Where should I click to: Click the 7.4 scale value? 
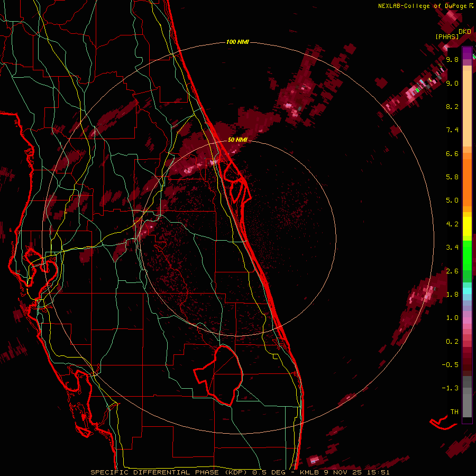tap(452, 130)
